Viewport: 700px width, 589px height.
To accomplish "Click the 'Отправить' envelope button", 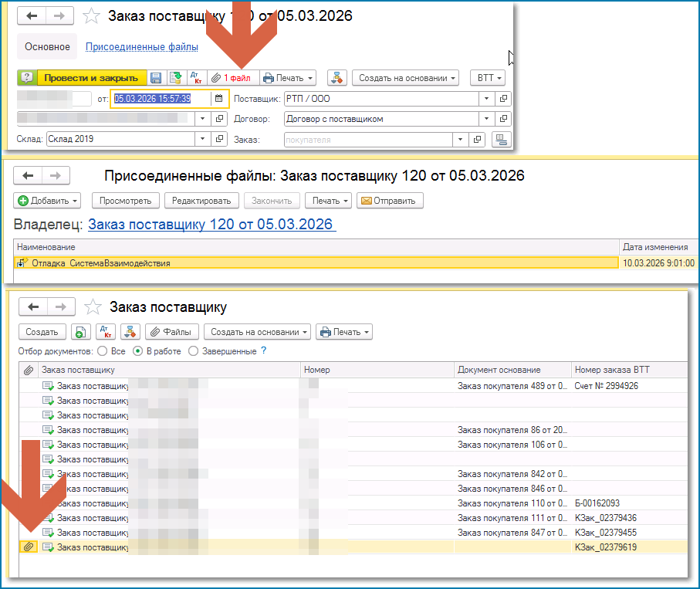I will coord(390,201).
